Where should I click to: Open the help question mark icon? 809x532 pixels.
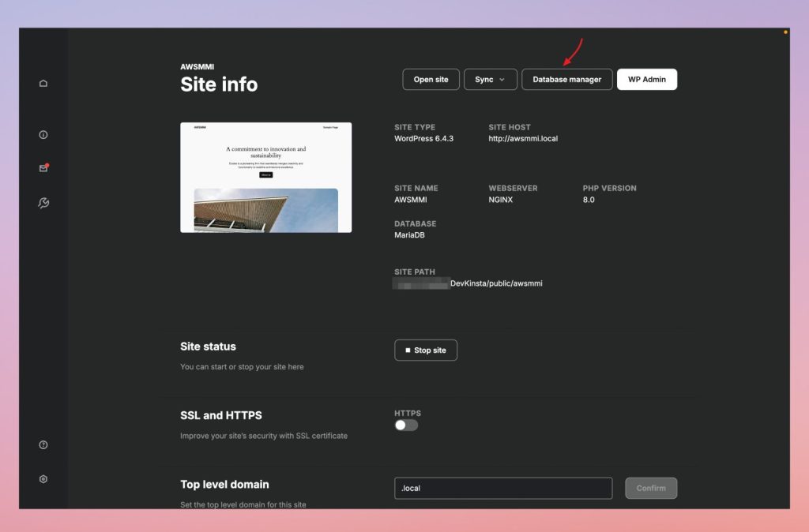pos(43,445)
